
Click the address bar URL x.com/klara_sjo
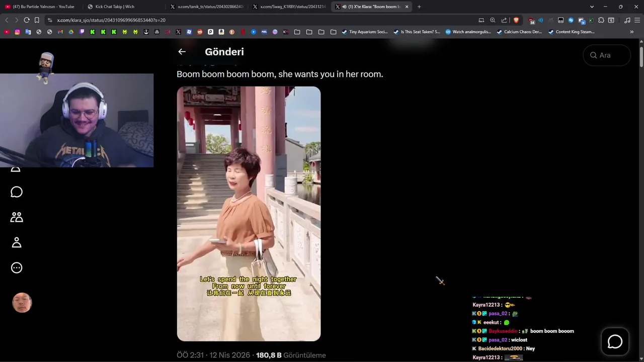111,20
